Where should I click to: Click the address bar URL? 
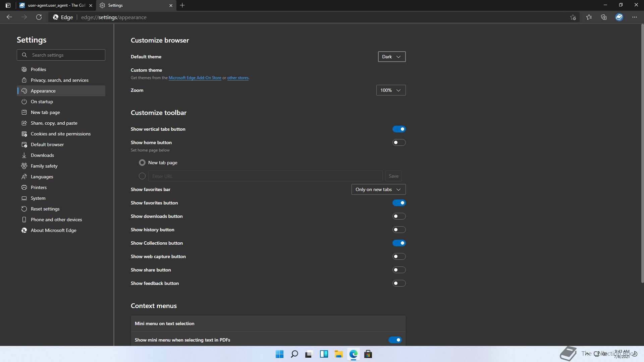(114, 17)
